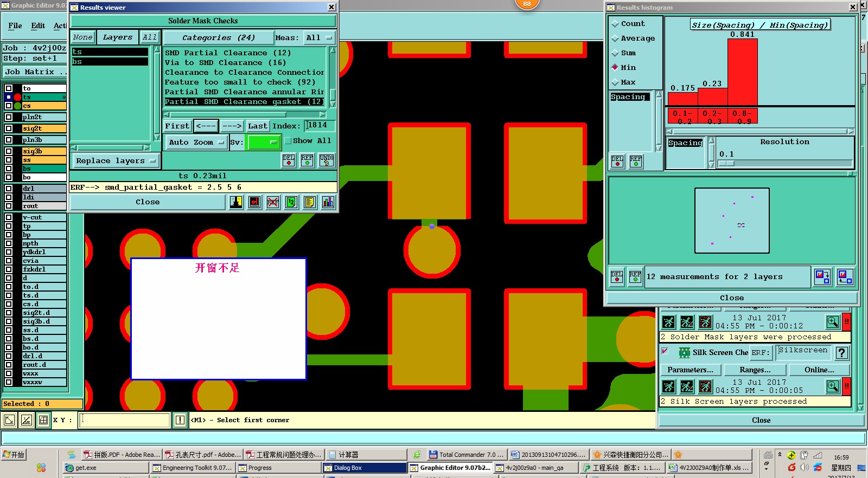This screenshot has height=478, width=868.
Task: Click the histogram icon in Results viewer
Action: pyautogui.click(x=328, y=202)
